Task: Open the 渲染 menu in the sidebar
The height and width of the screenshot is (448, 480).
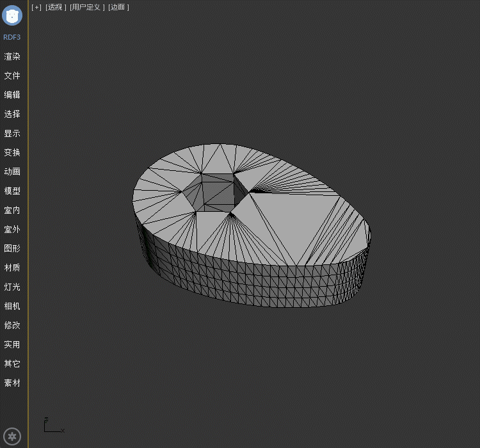Action: (x=12, y=56)
